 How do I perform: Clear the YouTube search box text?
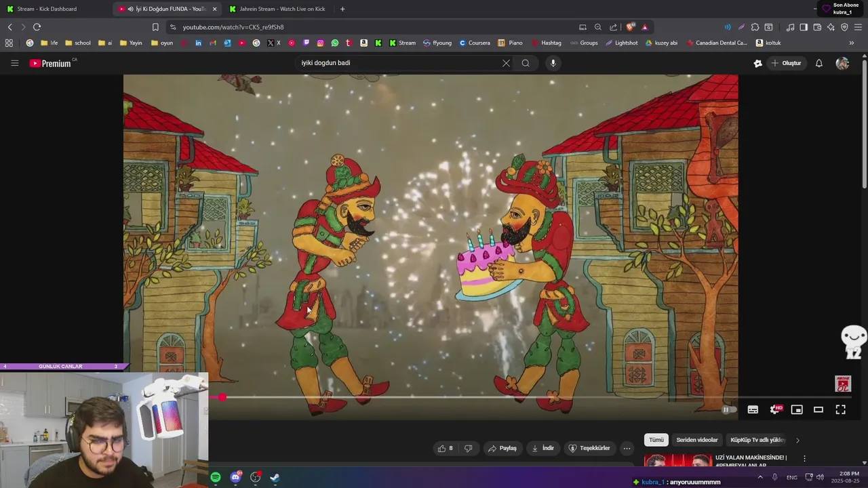(x=506, y=63)
